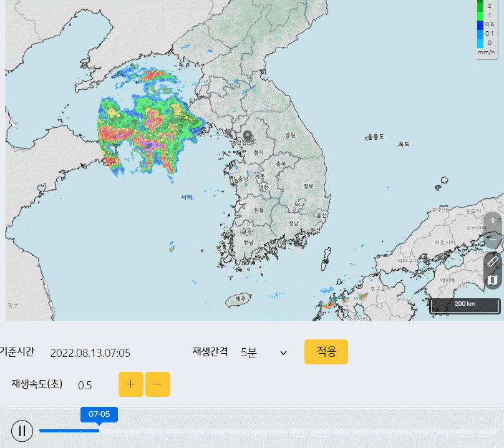The width and height of the screenshot is (504, 448).
Task: Click the 경남 province label
Action: pyautogui.click(x=293, y=223)
